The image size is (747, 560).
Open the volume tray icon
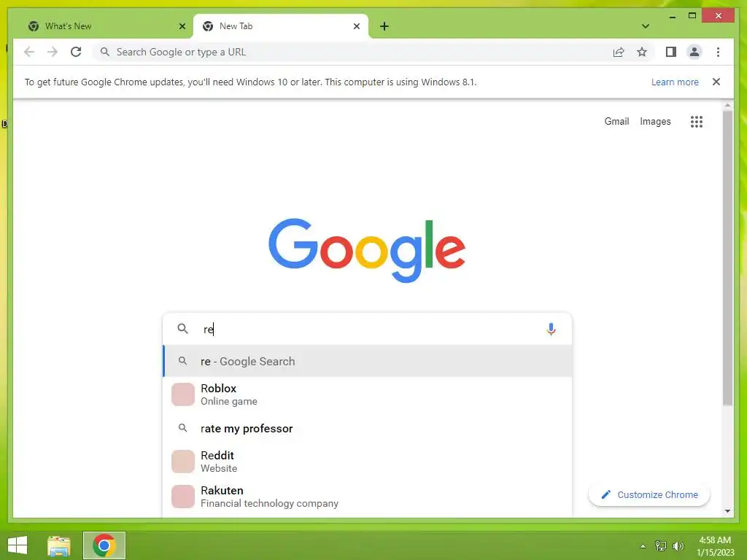tap(678, 546)
